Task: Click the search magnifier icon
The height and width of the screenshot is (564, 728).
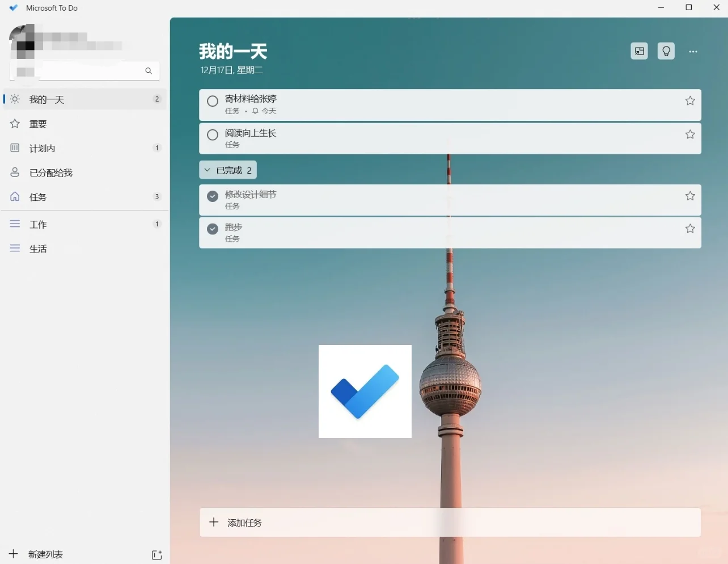Action: click(148, 71)
